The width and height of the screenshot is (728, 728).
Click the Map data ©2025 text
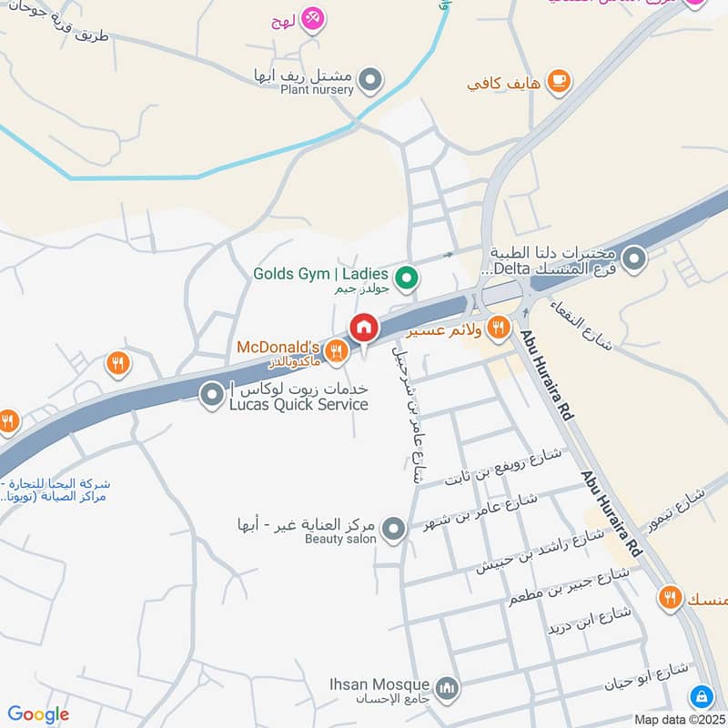pos(681,720)
